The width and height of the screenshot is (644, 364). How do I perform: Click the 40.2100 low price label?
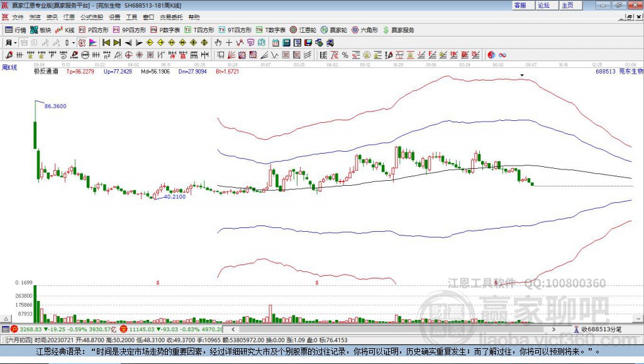pyautogui.click(x=175, y=196)
